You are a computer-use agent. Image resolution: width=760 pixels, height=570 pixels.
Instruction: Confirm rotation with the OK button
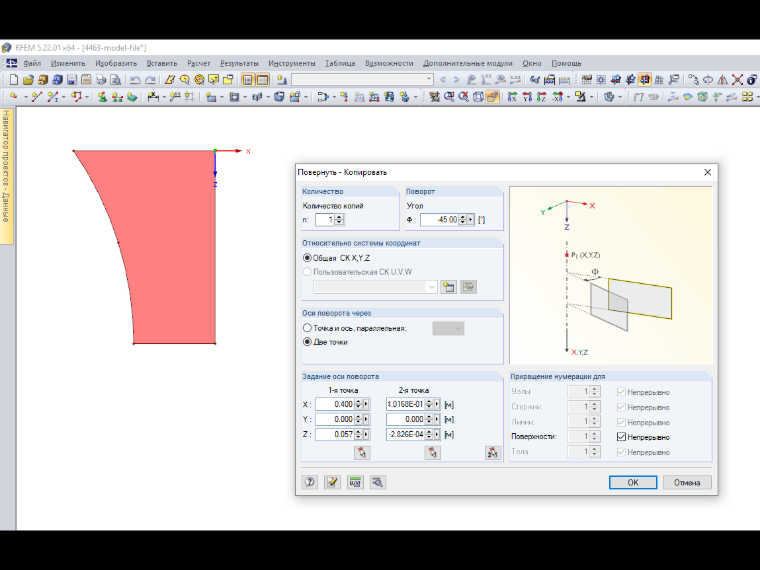pos(633,482)
